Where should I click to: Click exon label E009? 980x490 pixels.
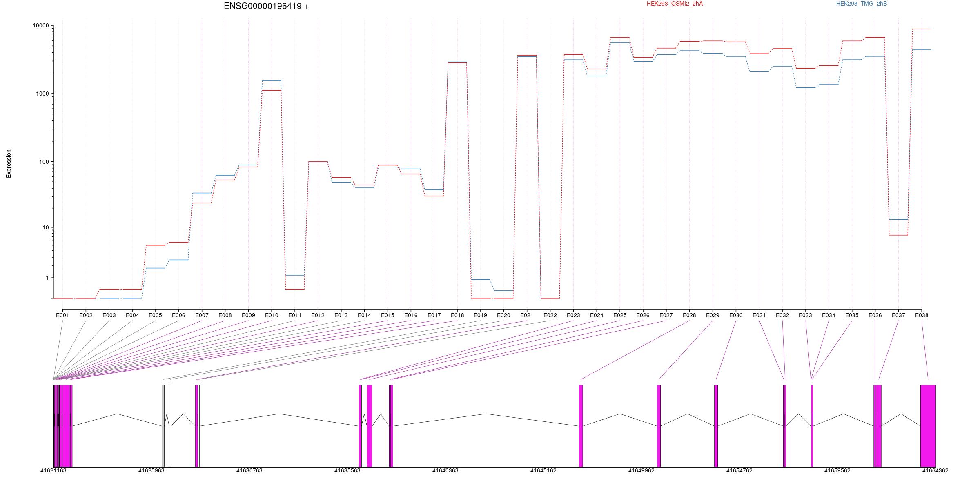point(248,315)
